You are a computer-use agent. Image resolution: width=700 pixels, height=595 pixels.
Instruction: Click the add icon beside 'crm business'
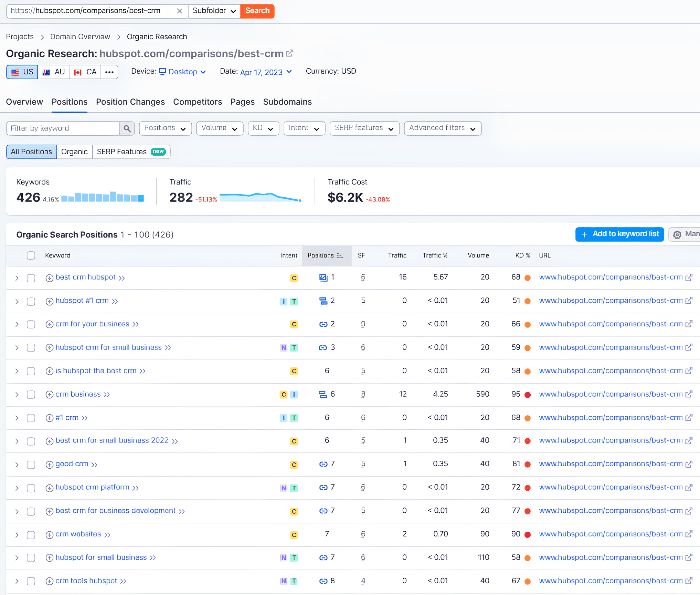[x=50, y=395]
